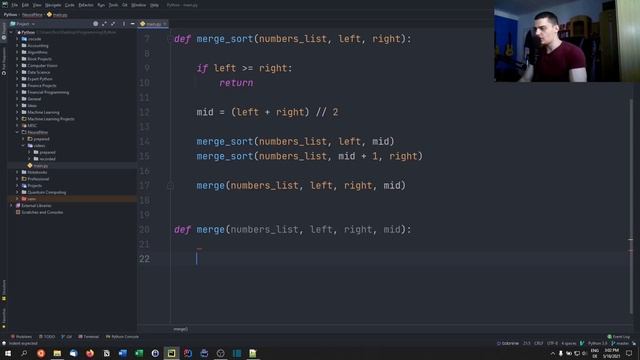Open the Refactor menu
Viewport: 640px width, 360px height.
(x=86, y=5)
